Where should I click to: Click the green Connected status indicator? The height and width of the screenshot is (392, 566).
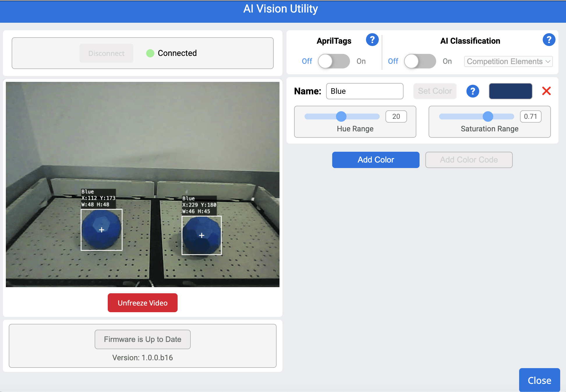[150, 53]
